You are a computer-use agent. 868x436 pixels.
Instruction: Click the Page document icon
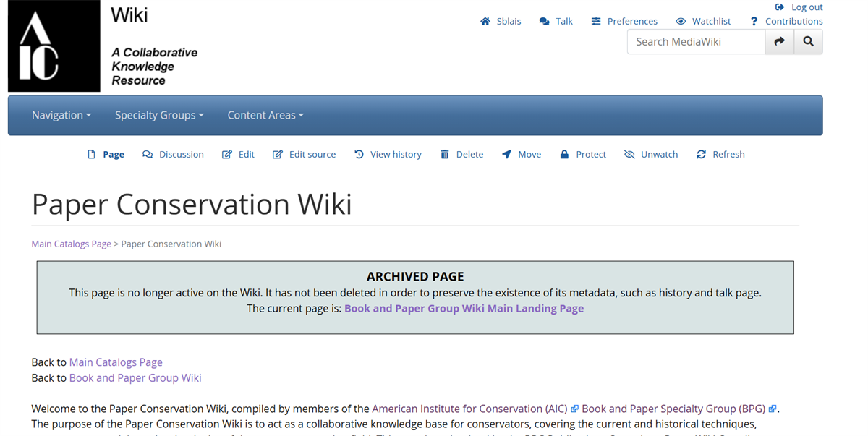click(91, 154)
